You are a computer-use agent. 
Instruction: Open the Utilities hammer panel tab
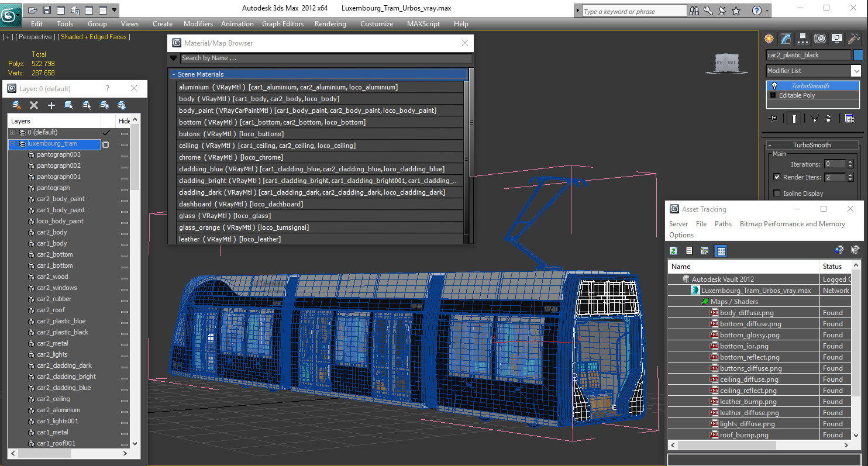(854, 39)
